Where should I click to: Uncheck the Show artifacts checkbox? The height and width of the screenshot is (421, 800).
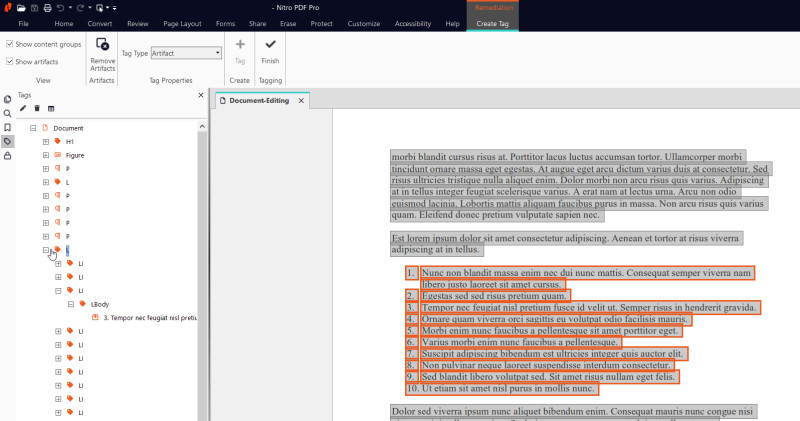[x=10, y=62]
